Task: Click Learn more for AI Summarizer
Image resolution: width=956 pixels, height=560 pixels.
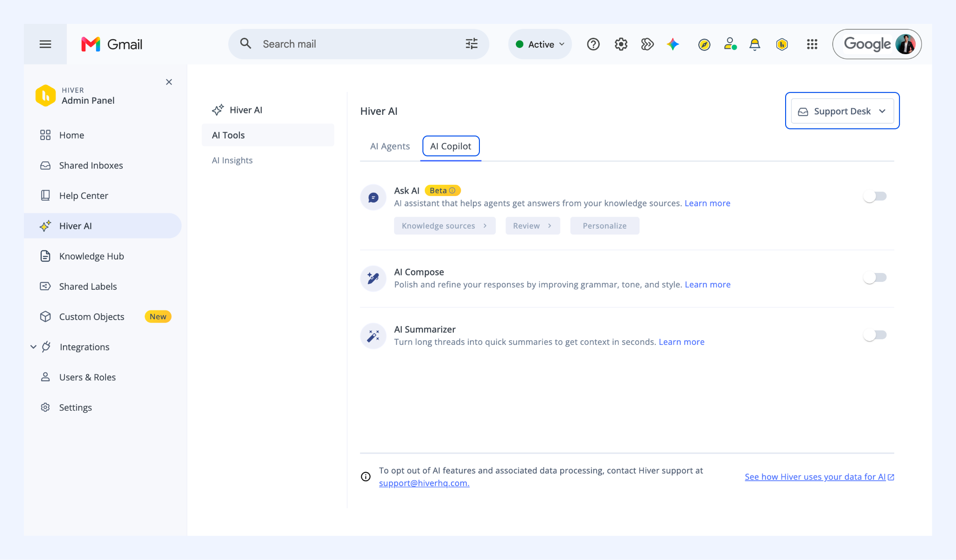Action: click(682, 342)
